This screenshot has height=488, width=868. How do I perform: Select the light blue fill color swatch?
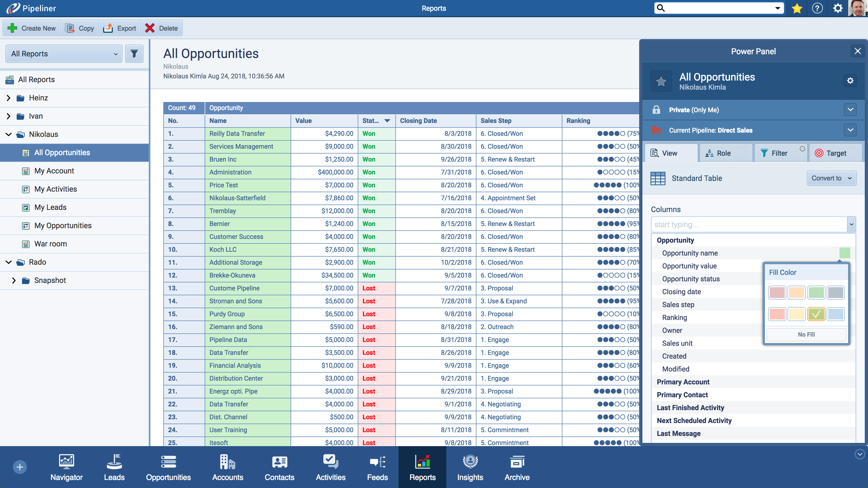pyautogui.click(x=836, y=314)
